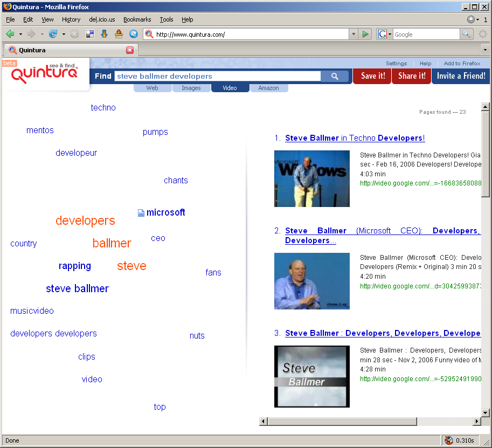Screen dimensions: 492x448
Task: Click the grey Forward arrow in toolbar
Action: [31, 34]
